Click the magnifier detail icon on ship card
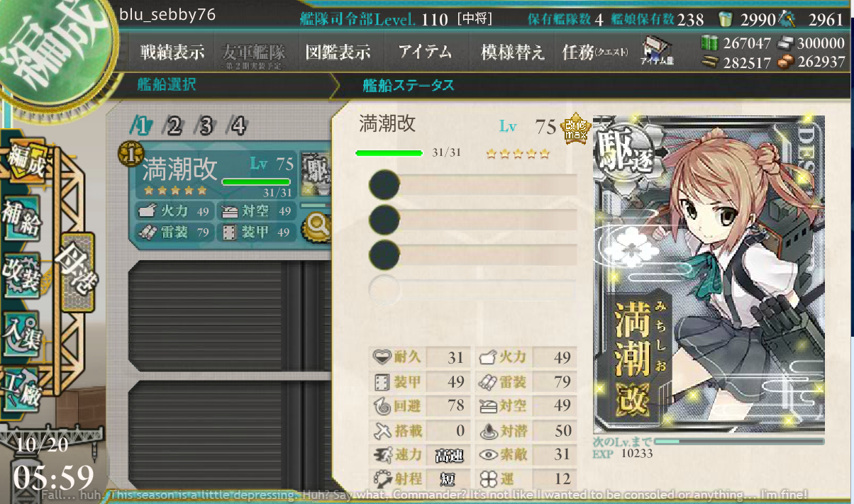The image size is (854, 504). tap(316, 228)
